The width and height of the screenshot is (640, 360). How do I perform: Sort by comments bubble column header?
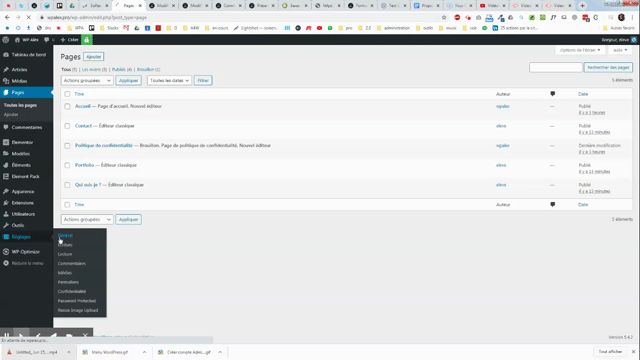click(552, 94)
